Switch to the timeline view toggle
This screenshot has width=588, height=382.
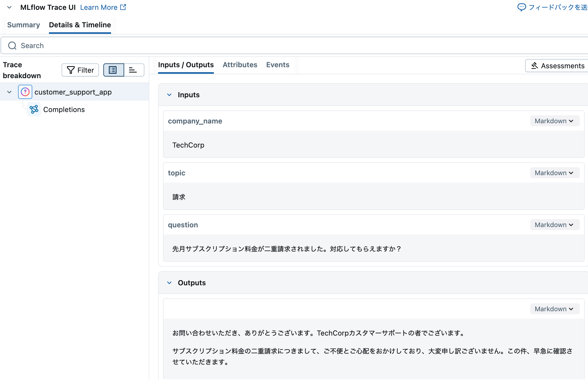[133, 70]
